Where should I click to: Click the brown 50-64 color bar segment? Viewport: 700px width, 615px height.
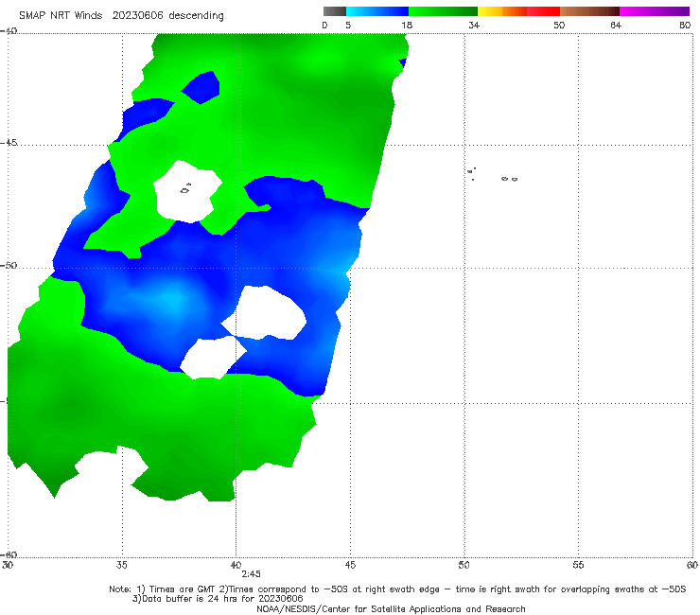(589, 11)
